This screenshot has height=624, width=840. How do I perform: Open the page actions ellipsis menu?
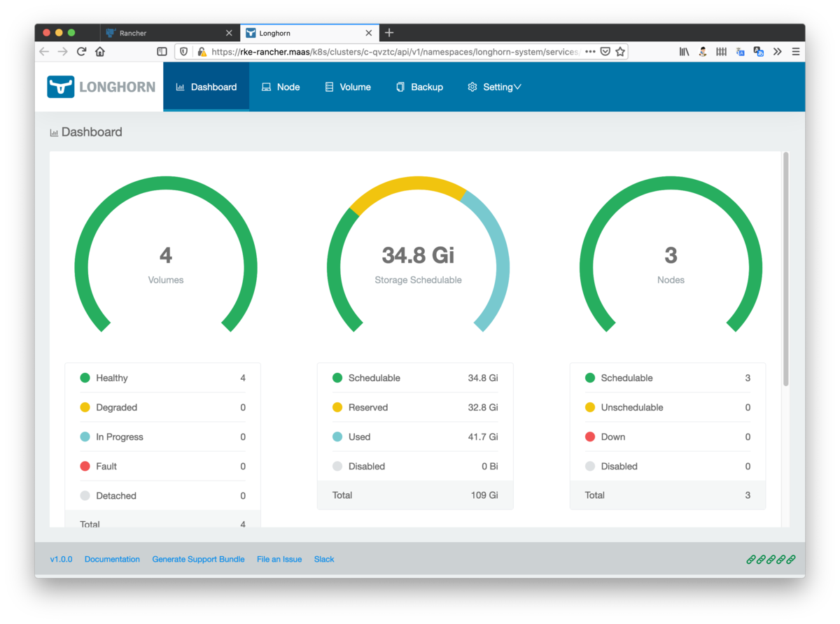[590, 52]
